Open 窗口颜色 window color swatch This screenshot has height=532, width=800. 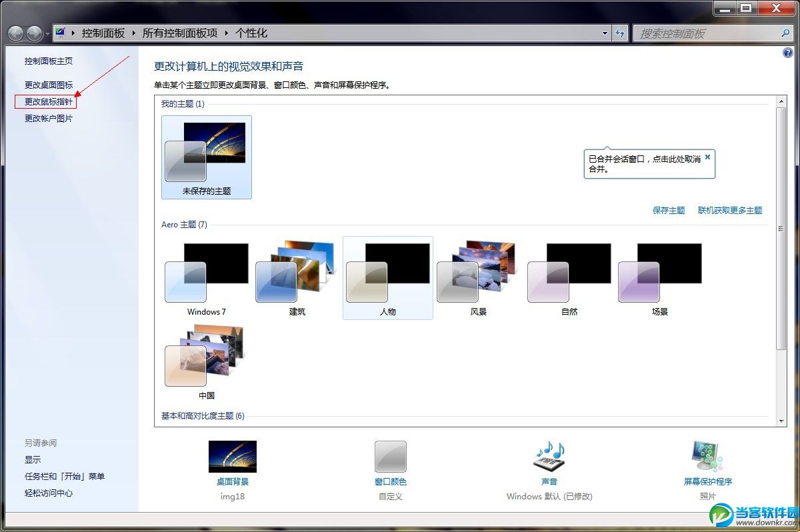tap(391, 457)
